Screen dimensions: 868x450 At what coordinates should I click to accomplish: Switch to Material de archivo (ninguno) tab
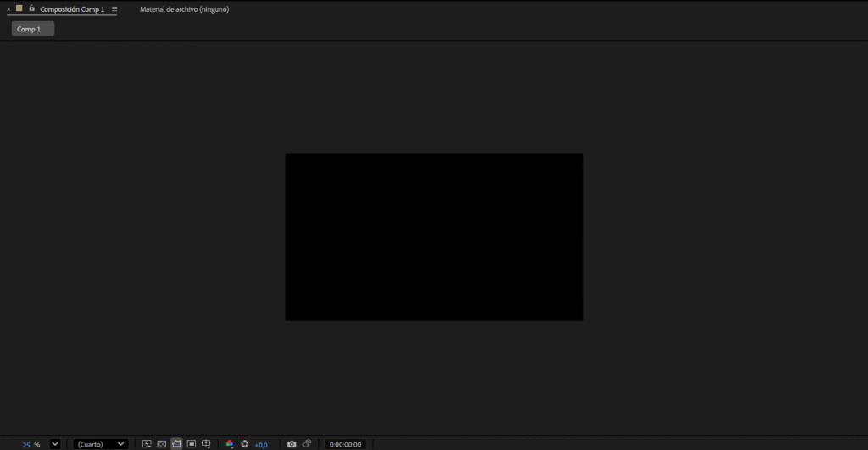pyautogui.click(x=184, y=9)
